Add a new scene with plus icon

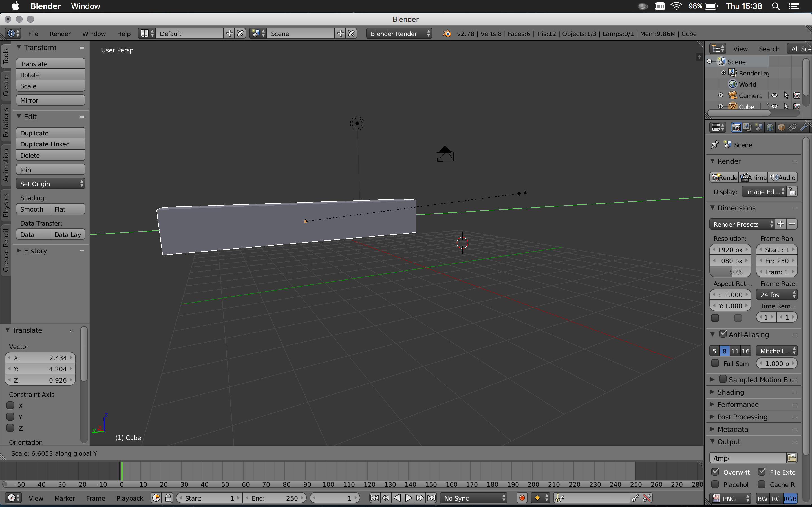pos(341,34)
